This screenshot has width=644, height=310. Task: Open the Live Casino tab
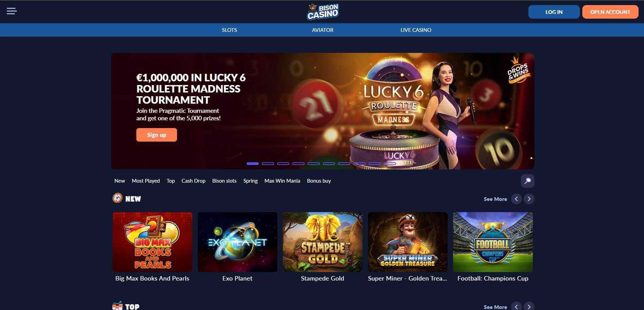click(x=416, y=30)
